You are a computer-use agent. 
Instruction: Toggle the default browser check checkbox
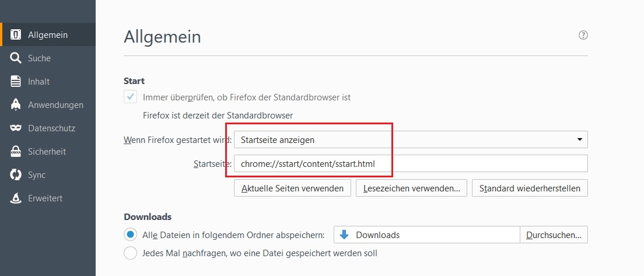click(131, 97)
